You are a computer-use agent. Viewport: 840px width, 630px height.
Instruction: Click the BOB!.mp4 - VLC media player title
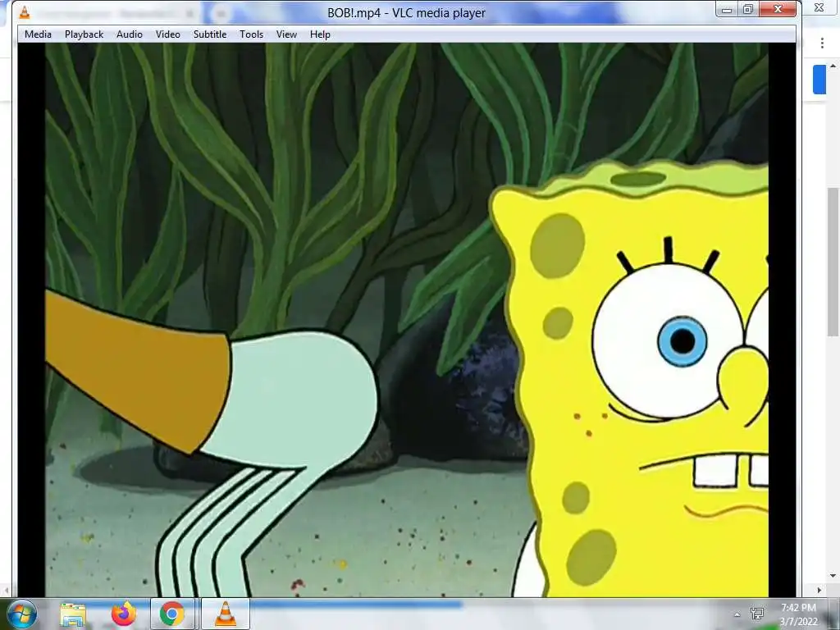tap(407, 13)
